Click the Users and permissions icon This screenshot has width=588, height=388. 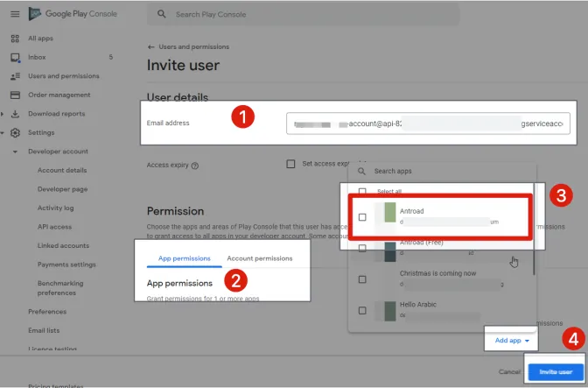click(15, 76)
